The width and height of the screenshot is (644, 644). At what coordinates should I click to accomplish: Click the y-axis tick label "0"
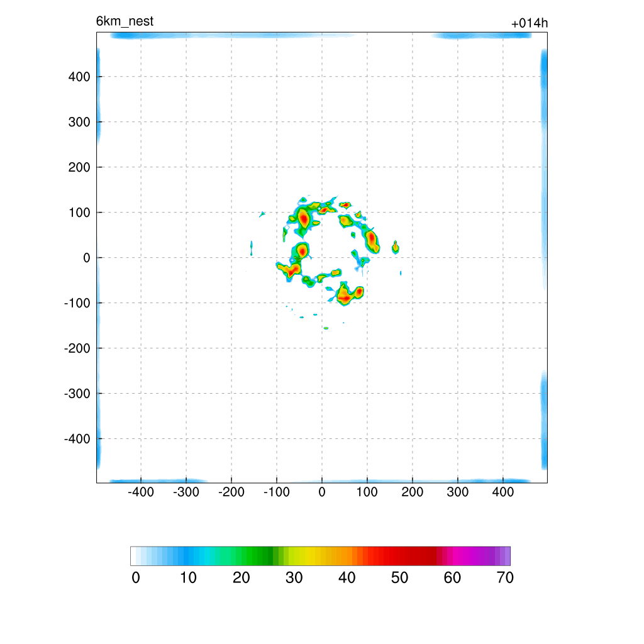[x=87, y=258]
